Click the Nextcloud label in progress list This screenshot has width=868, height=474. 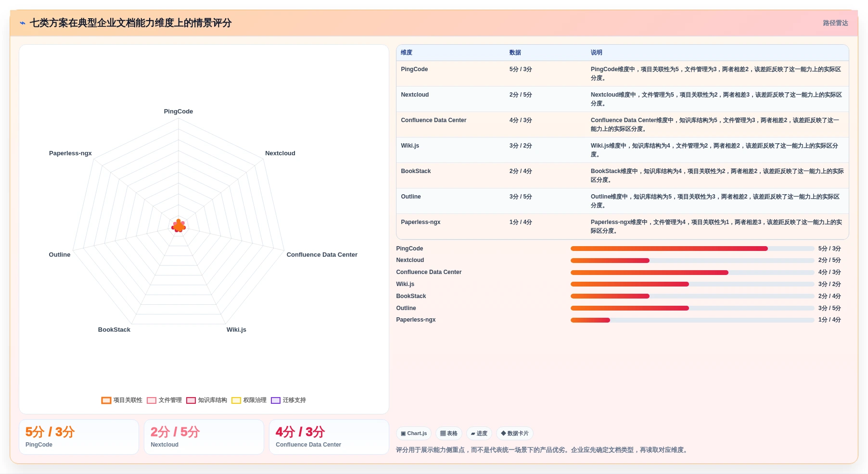click(410, 260)
